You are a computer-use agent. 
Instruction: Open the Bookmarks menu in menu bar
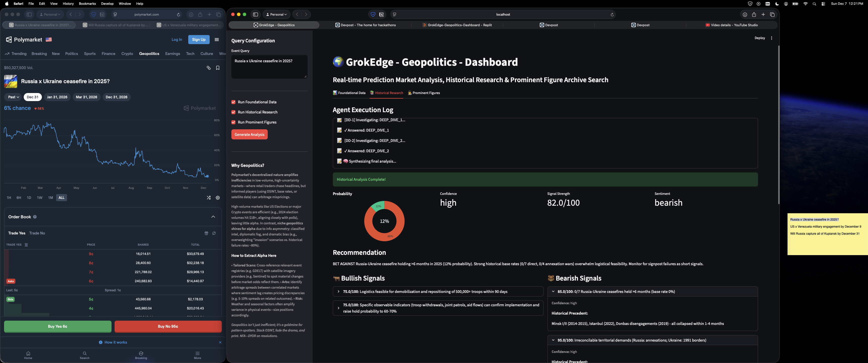[x=87, y=4]
